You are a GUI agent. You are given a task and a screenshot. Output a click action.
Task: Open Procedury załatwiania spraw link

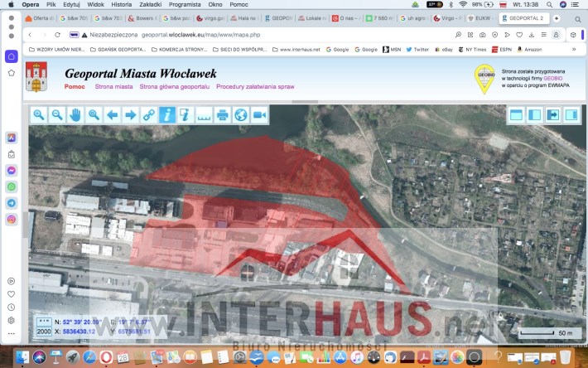pyautogui.click(x=254, y=86)
